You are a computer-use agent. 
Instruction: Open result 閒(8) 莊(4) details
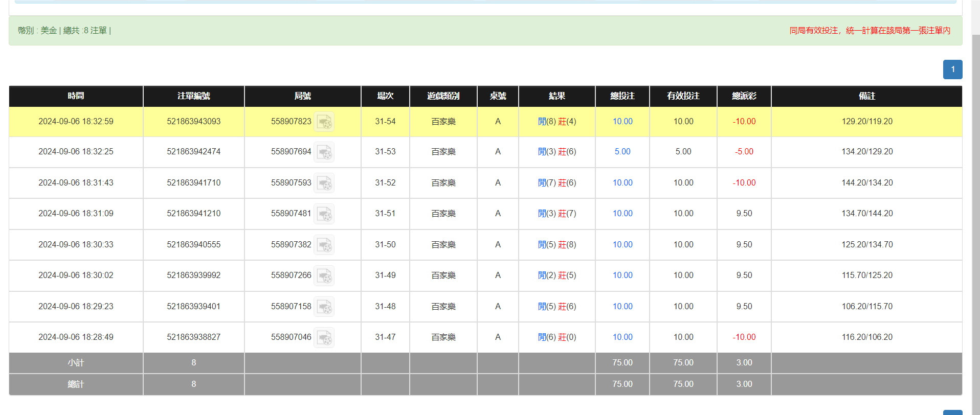coord(556,122)
